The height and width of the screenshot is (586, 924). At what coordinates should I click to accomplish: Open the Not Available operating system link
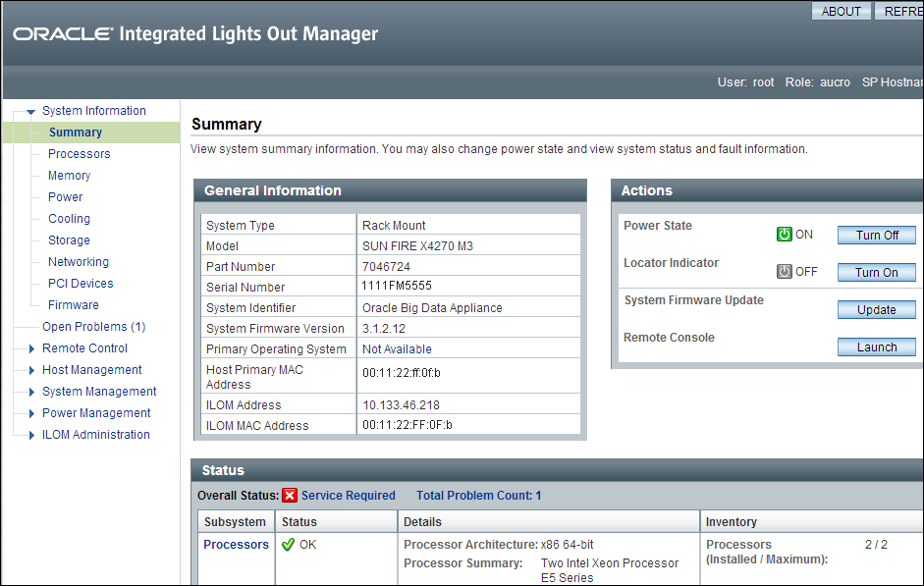[x=397, y=349]
